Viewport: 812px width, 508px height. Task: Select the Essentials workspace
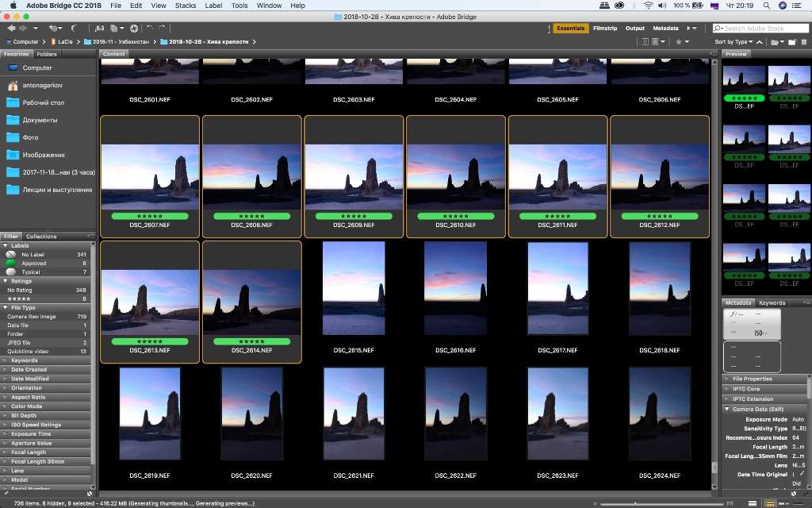pyautogui.click(x=571, y=28)
